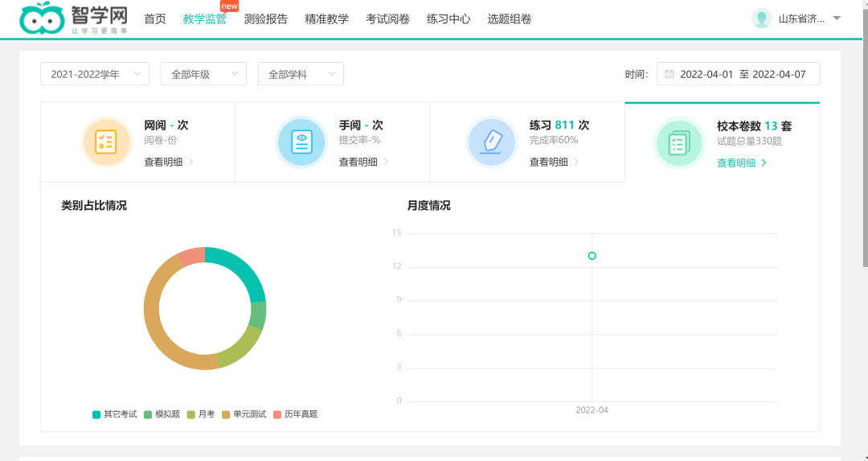Image resolution: width=868 pixels, height=461 pixels.
Task: Open the account dropdown arrow beside 山东省济
Action: (x=837, y=19)
